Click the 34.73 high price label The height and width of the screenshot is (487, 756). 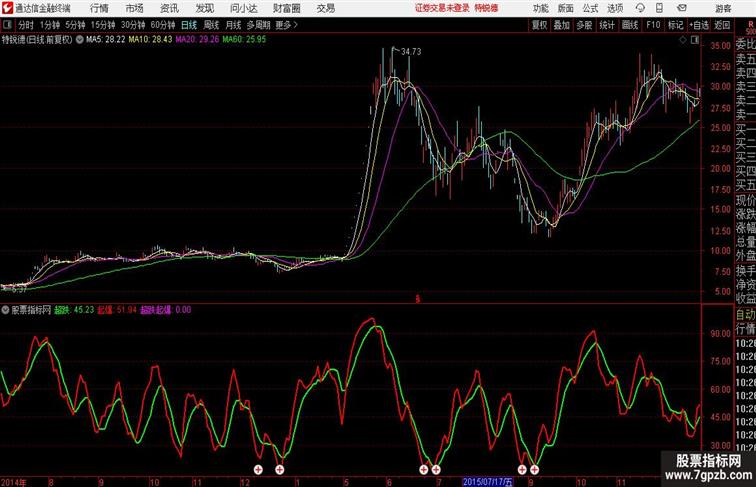coord(411,52)
